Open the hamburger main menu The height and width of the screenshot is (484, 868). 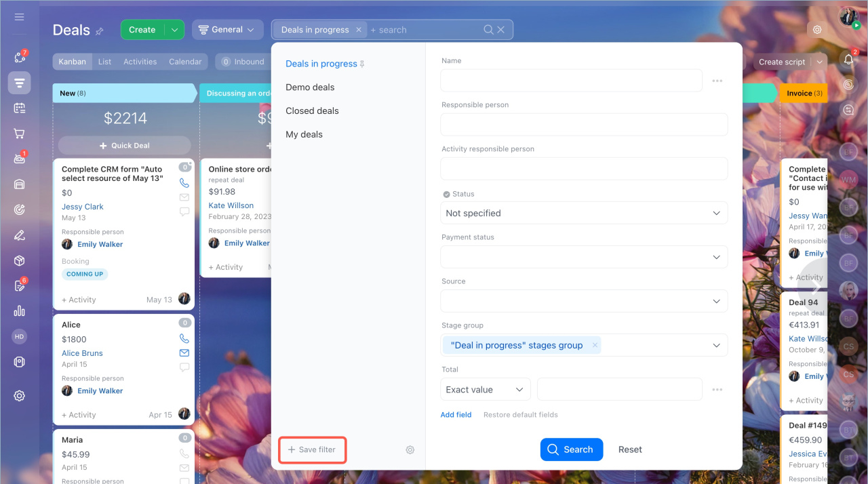[x=19, y=16]
